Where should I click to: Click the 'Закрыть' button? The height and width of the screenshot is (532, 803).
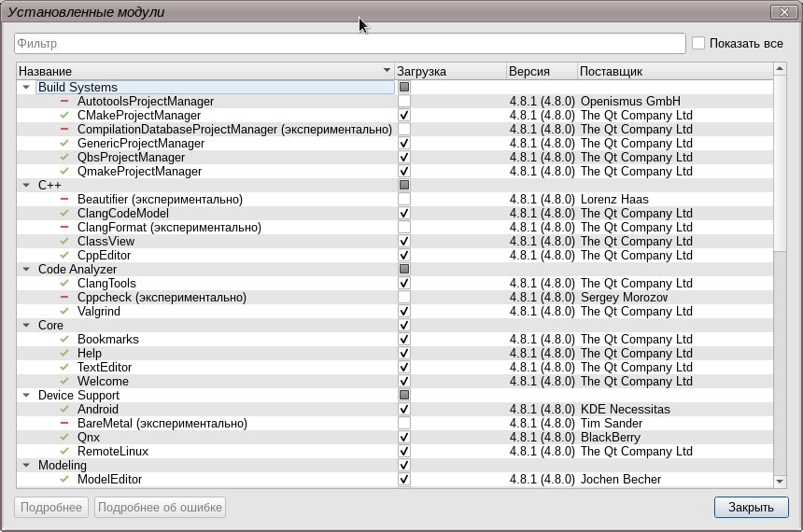pyautogui.click(x=752, y=508)
